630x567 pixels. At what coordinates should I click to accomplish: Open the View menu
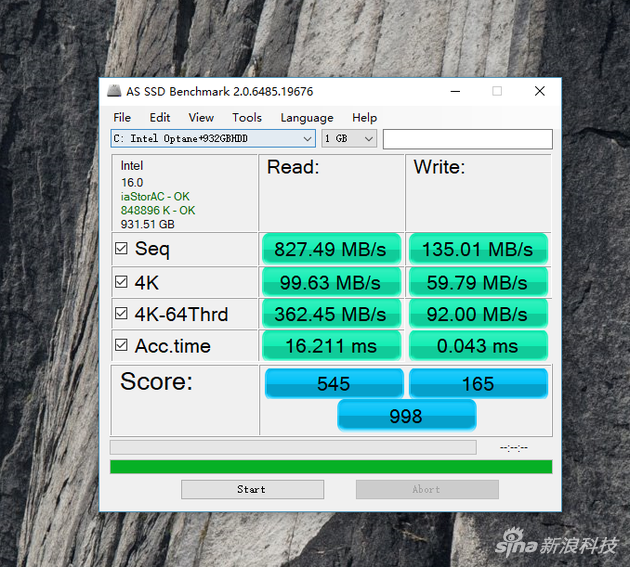point(201,118)
